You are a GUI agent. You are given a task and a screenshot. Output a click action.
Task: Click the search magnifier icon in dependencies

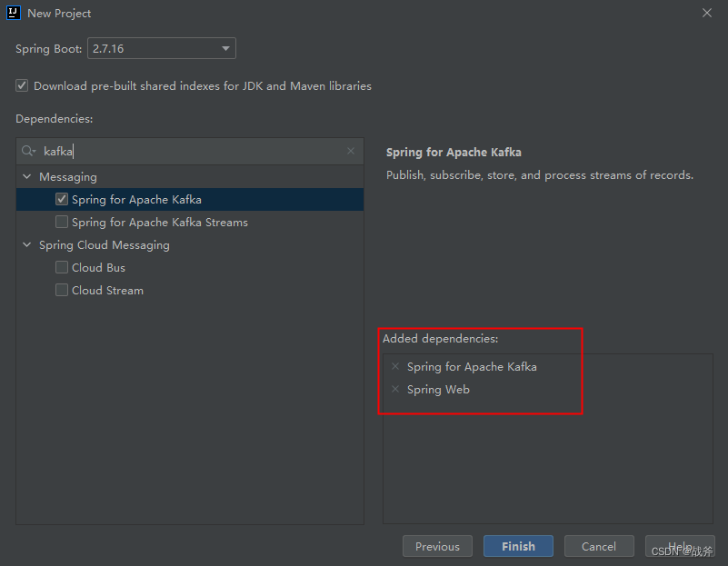28,151
